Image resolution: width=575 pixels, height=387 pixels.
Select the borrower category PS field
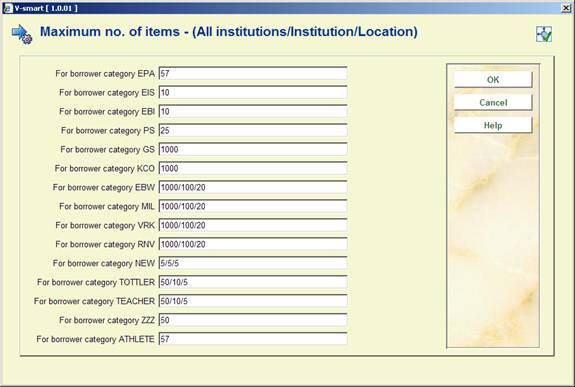[x=253, y=130]
